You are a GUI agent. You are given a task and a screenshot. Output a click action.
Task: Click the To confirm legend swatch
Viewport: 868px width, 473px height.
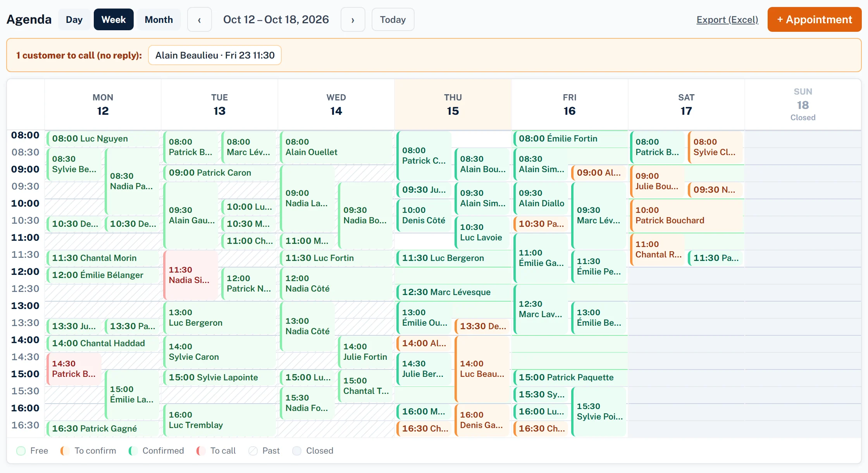click(65, 451)
